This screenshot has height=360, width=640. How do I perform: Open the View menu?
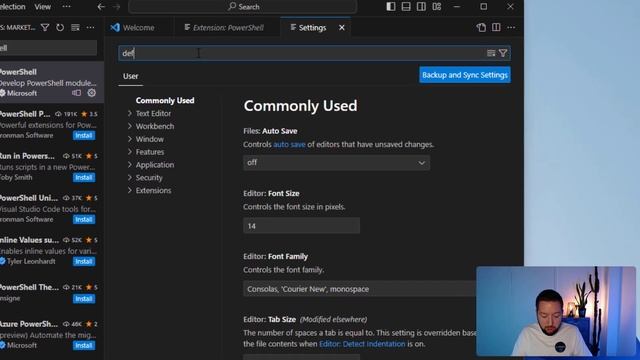tap(42, 7)
